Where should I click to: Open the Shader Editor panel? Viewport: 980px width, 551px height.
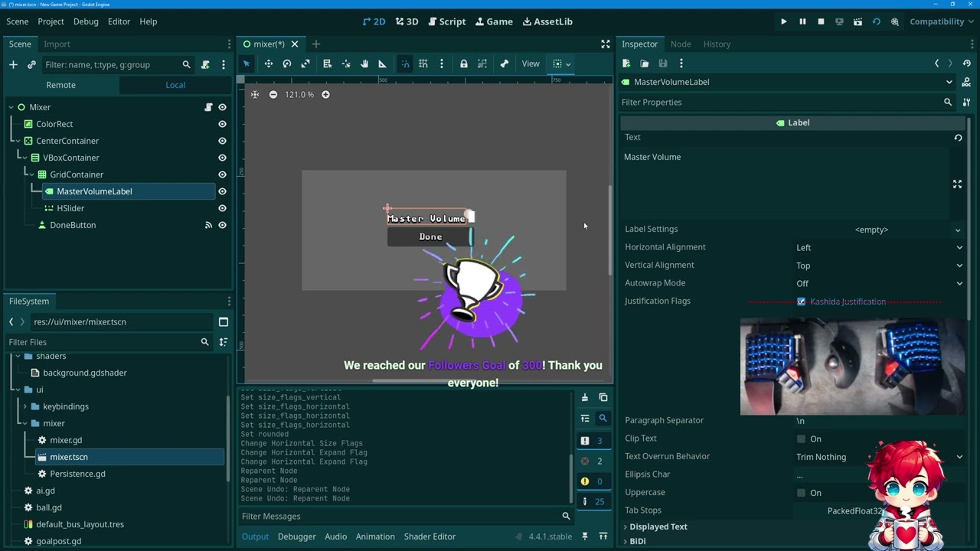(430, 536)
